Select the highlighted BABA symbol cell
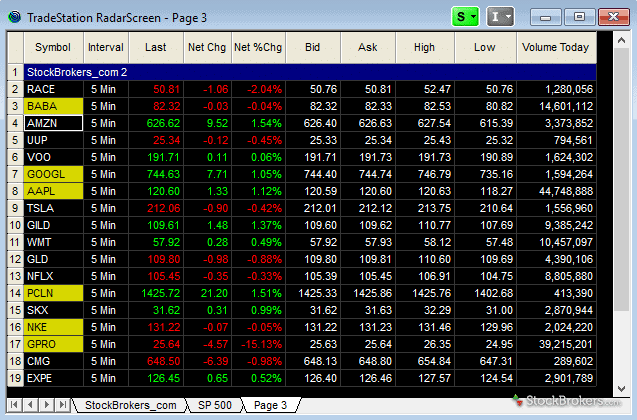 tap(53, 106)
